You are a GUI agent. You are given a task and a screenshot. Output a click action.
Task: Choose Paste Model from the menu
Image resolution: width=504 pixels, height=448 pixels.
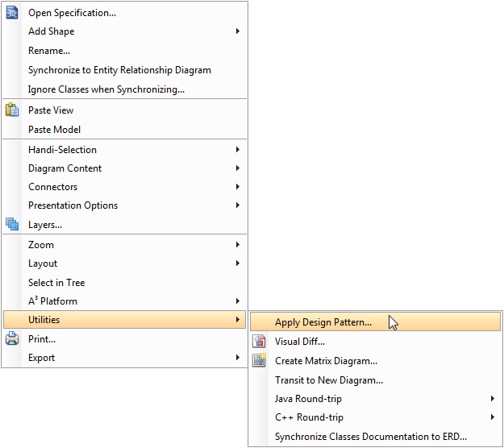tap(124, 130)
